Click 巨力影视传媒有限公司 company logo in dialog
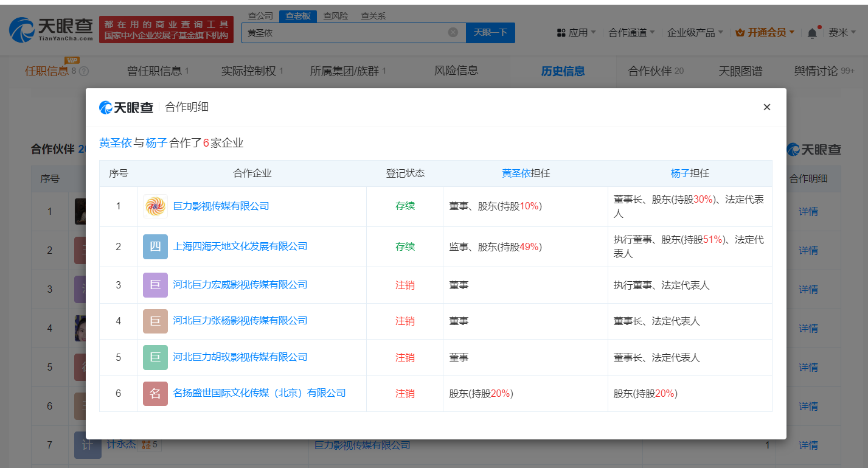Image resolution: width=868 pixels, height=468 pixels. [x=155, y=206]
